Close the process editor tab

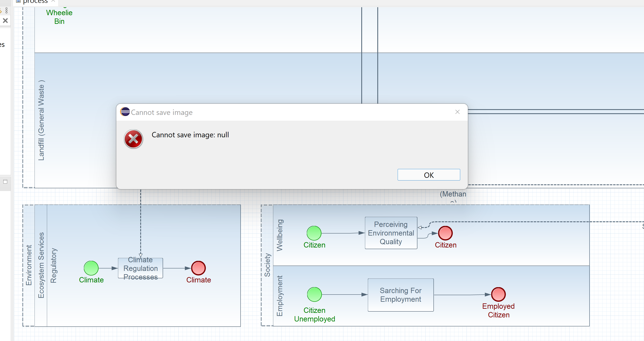point(53,1)
